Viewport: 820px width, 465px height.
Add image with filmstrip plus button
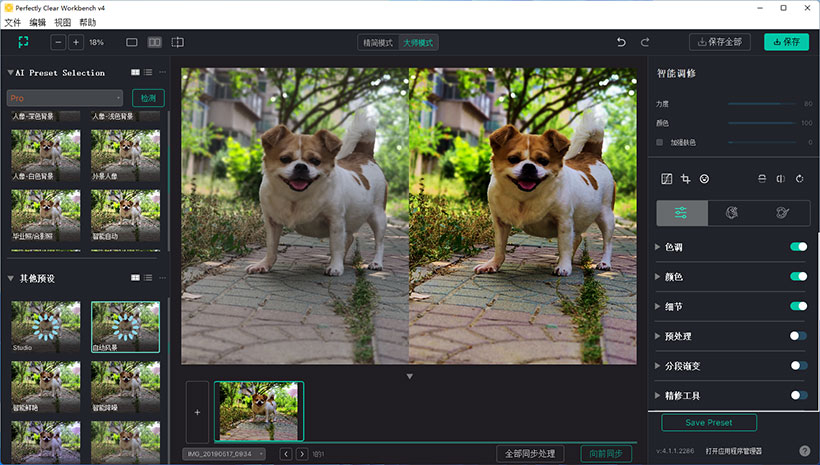click(197, 411)
